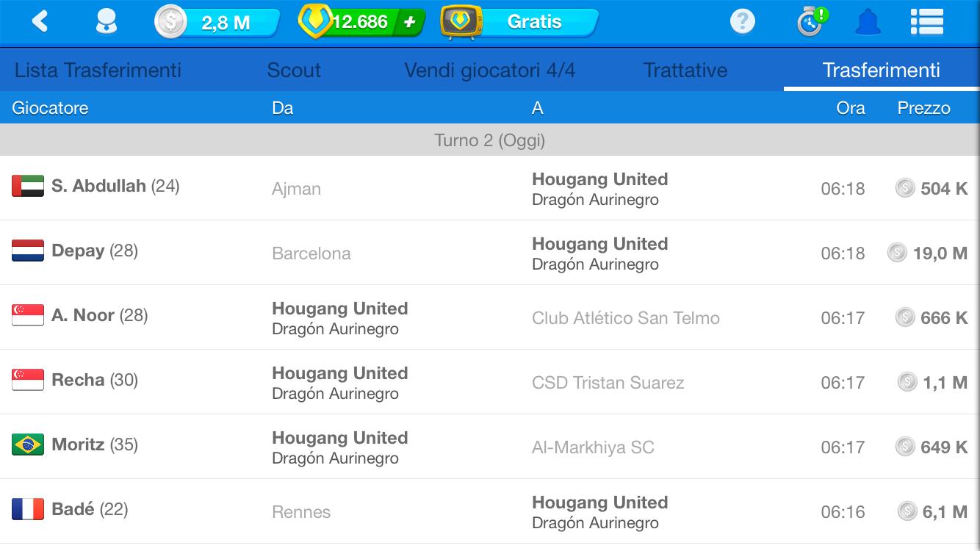The width and height of the screenshot is (980, 551).
Task: Tap the silver coin money balance
Action: pyautogui.click(x=217, y=23)
